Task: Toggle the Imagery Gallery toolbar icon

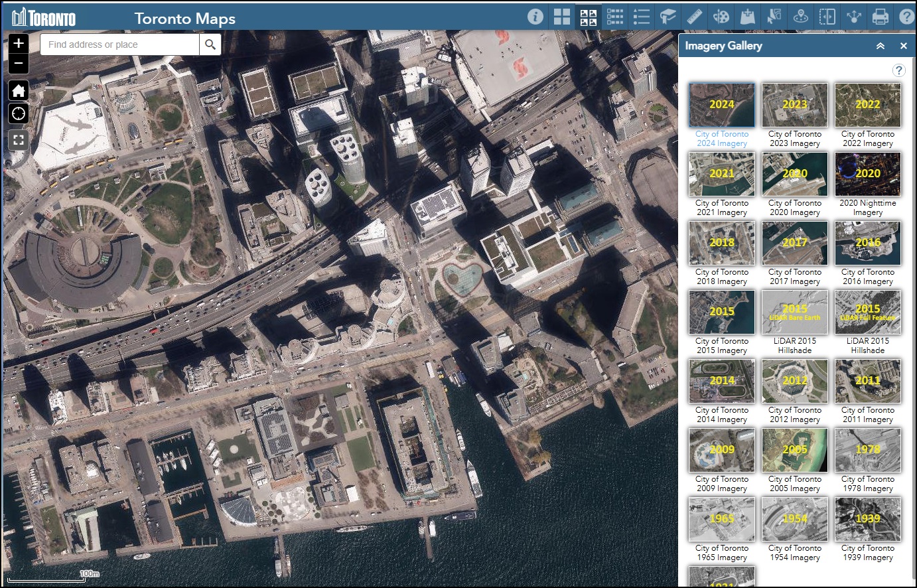Action: click(x=589, y=17)
